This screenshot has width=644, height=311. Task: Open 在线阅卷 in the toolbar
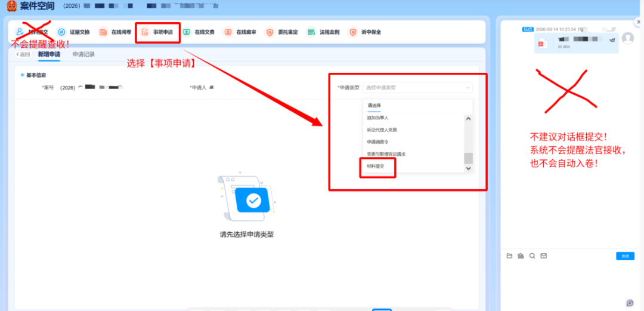tap(114, 32)
